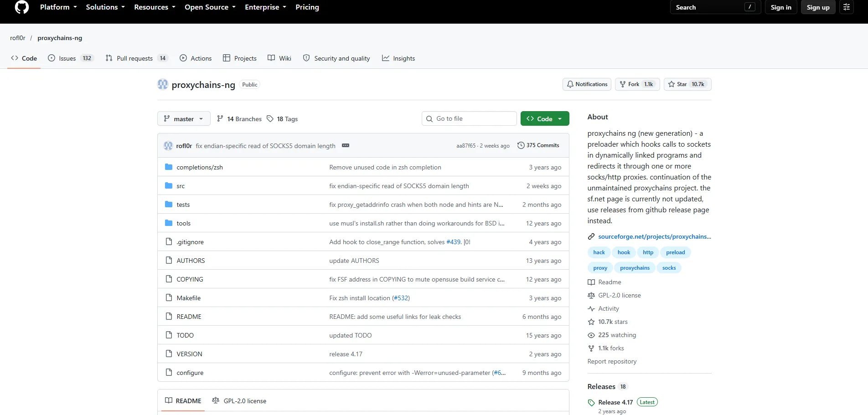Click the .gitignore file icon

[x=169, y=242]
